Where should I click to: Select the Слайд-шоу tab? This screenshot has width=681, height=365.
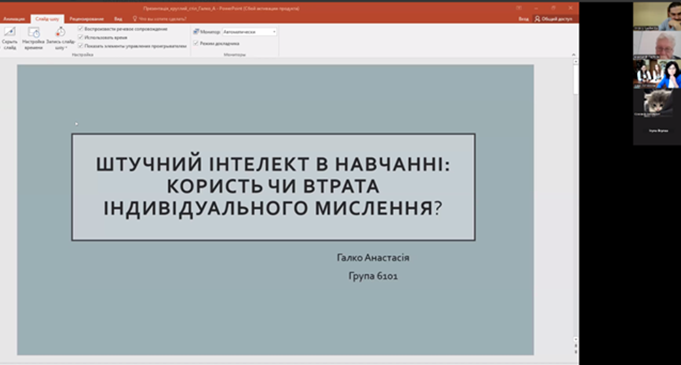click(47, 19)
